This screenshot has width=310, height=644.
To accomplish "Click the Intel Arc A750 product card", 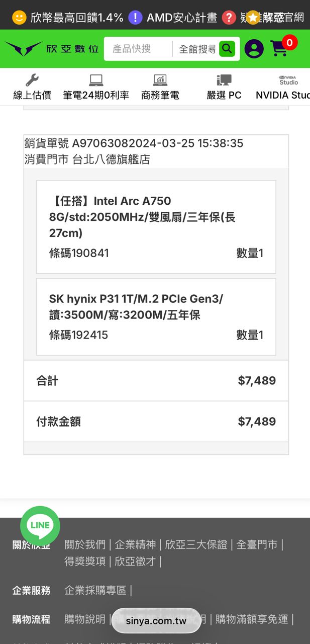I will [156, 226].
